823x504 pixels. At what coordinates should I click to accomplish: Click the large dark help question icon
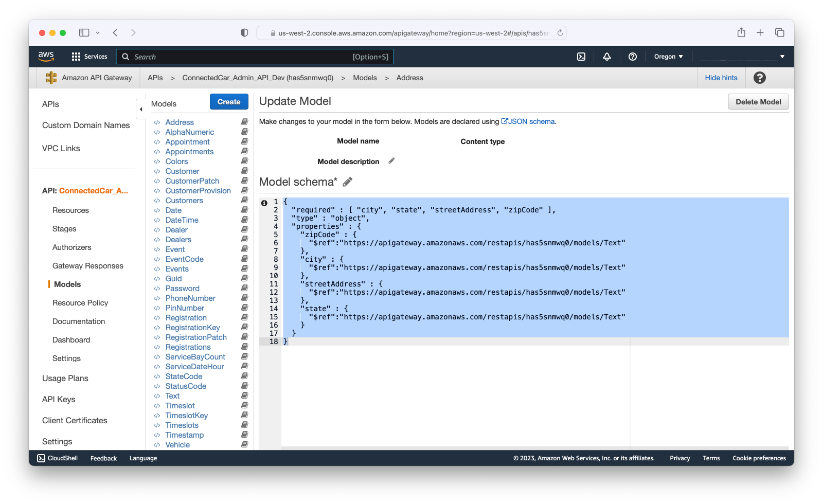coord(759,78)
